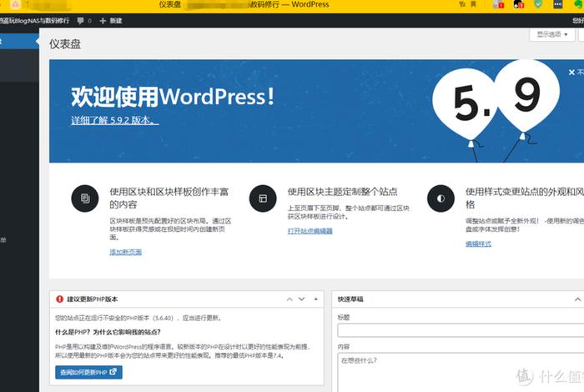
Task: Click the 使用区块主题定制整个站点 heading
Action: pos(342,192)
